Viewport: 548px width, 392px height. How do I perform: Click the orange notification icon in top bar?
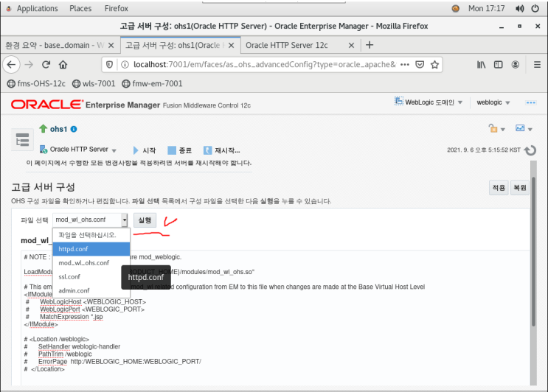tap(455, 8)
